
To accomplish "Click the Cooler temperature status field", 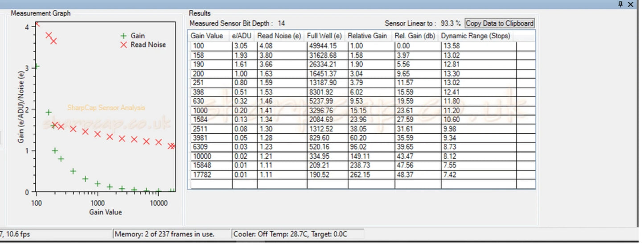I will pos(298,234).
